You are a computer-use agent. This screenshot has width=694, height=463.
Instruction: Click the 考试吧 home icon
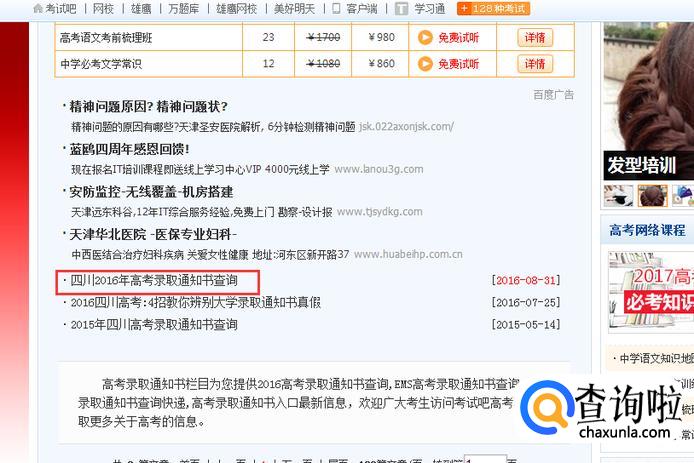[39, 8]
